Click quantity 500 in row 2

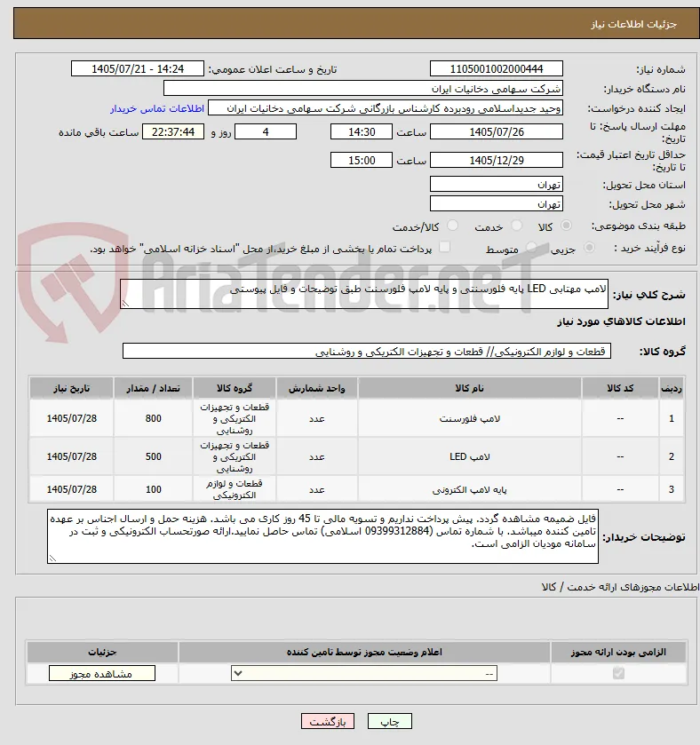(x=153, y=456)
